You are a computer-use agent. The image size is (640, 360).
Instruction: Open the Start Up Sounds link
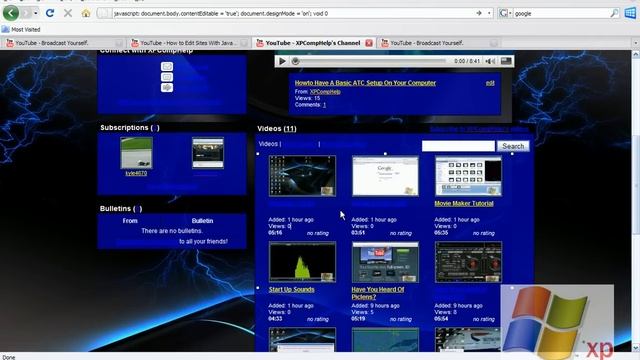pos(291,289)
